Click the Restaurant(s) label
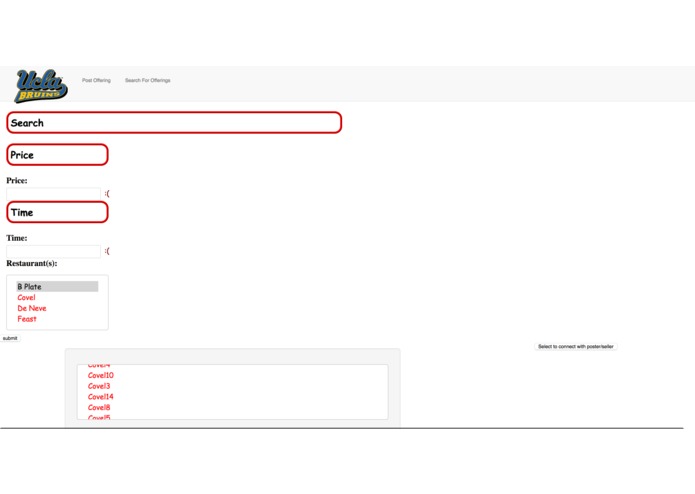This screenshot has height=494, width=695. coord(31,263)
